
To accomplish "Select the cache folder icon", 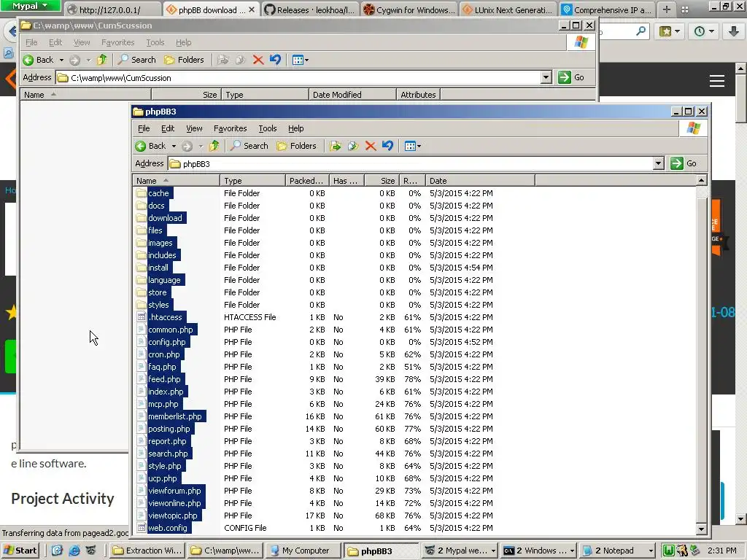I will pos(141,192).
